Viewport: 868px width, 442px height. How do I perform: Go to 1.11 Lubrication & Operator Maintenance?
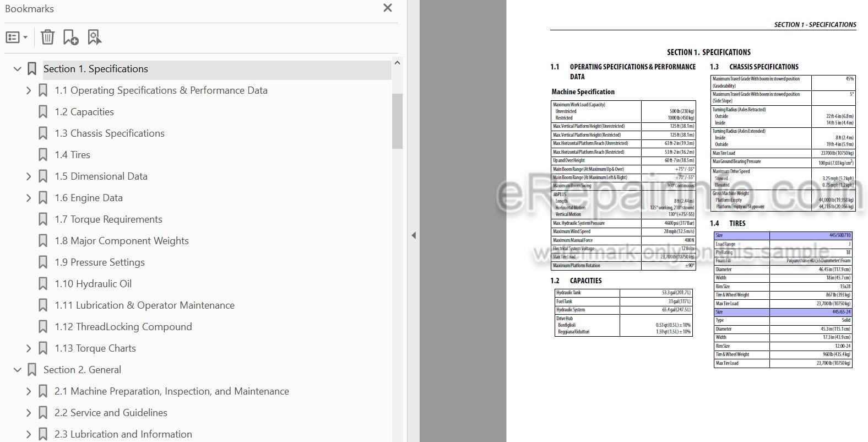[144, 305]
